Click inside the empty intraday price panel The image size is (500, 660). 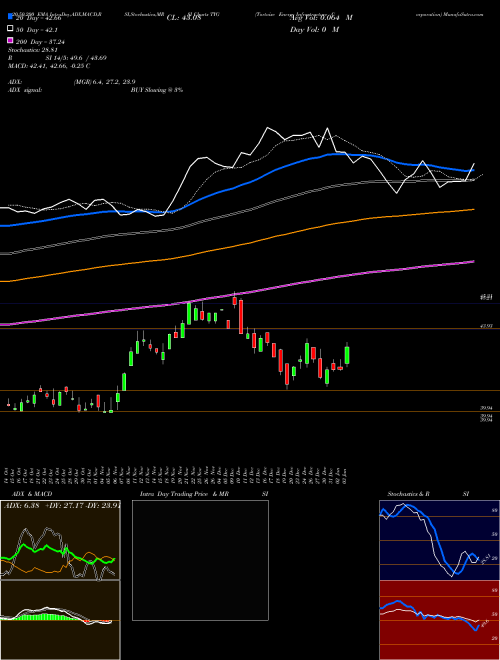[x=200, y=560]
